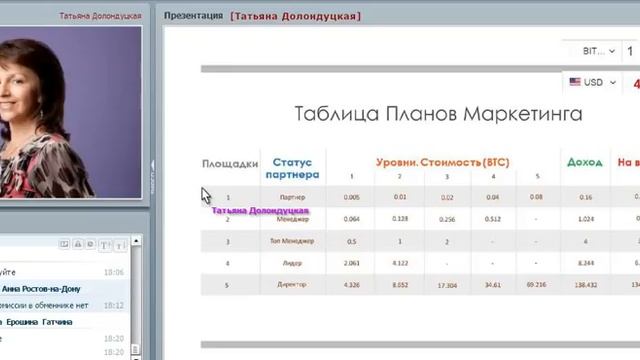The width and height of the screenshot is (640, 360).
Task: Click the 0.064 cost cell
Action: pos(351,219)
